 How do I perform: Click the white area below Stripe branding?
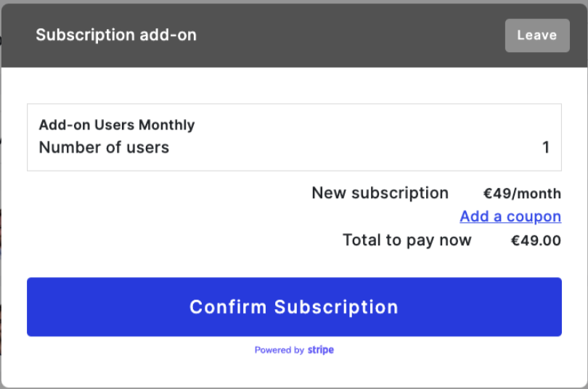tap(294, 372)
